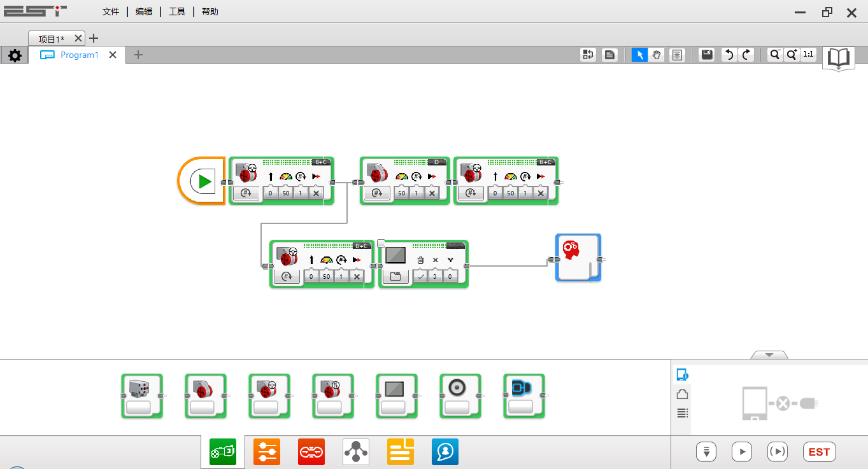Open port selector B+C on first block
This screenshot has width=868, height=469.
322,162
